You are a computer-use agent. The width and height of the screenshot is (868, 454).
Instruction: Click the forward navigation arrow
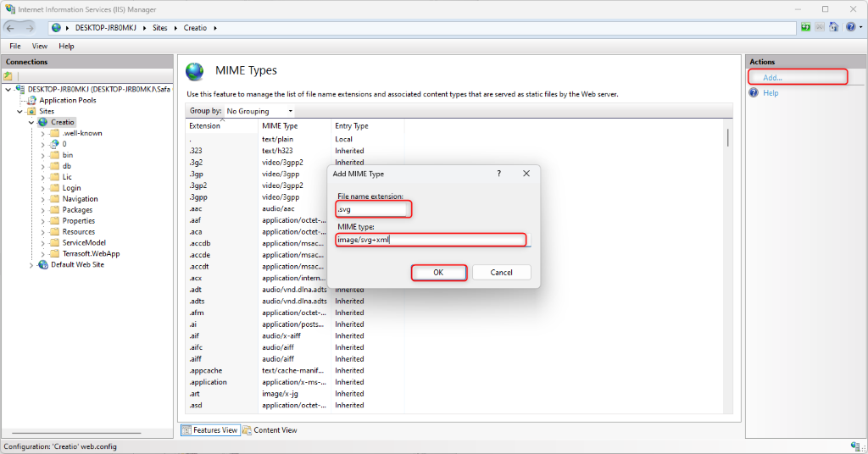[30, 28]
